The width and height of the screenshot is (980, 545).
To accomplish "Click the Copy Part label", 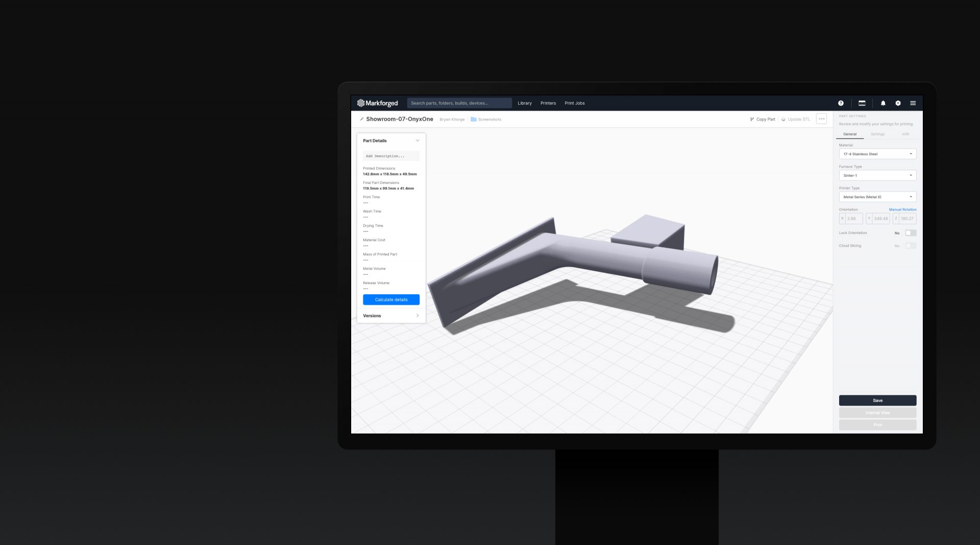I will (766, 119).
